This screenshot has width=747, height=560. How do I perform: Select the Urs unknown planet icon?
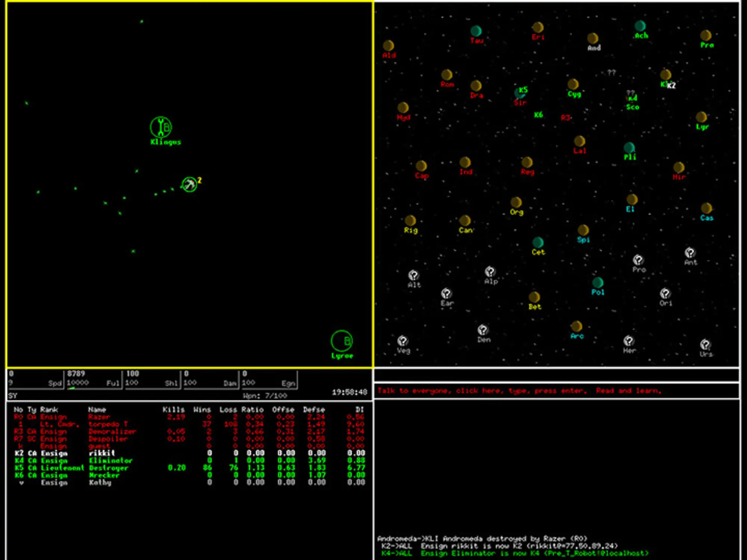(x=705, y=344)
